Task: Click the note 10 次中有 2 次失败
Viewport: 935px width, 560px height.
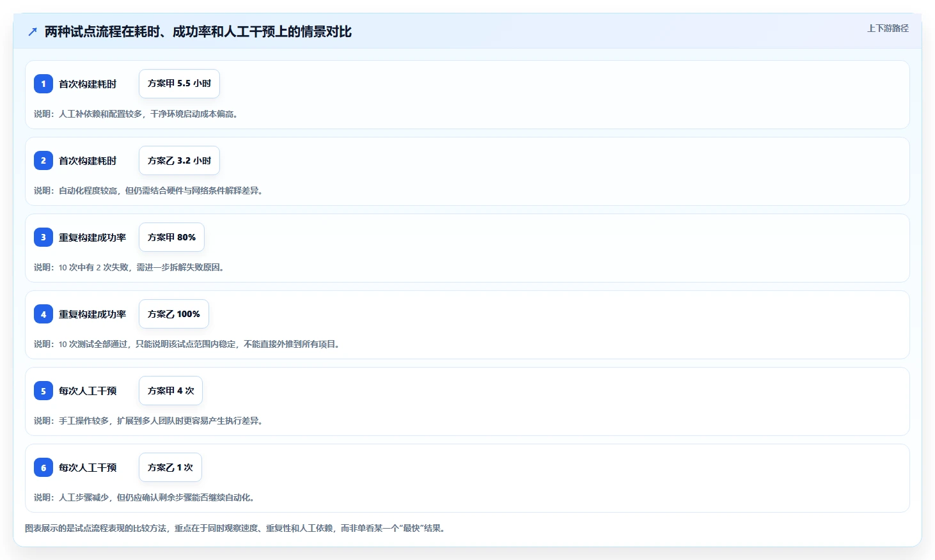Action: (129, 267)
